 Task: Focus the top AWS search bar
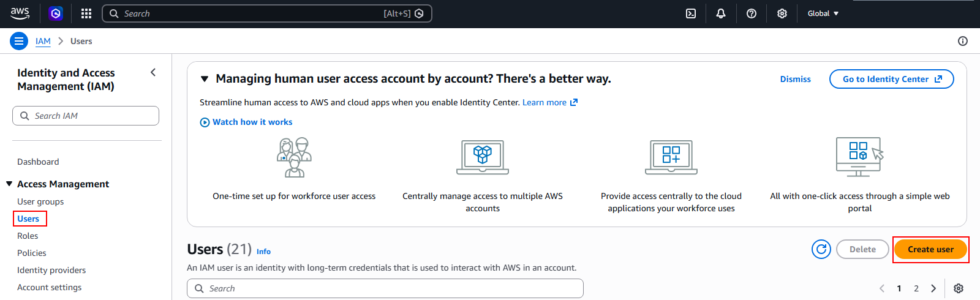click(267, 13)
